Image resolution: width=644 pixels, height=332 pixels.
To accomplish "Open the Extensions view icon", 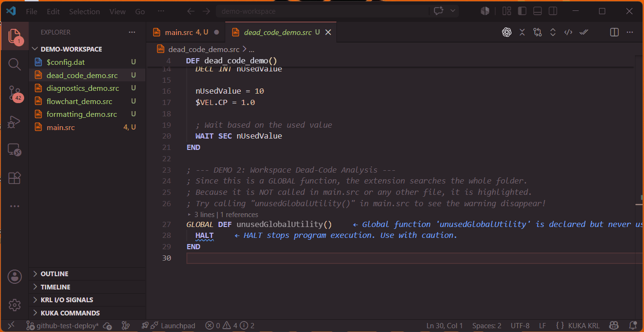I will coord(15,178).
